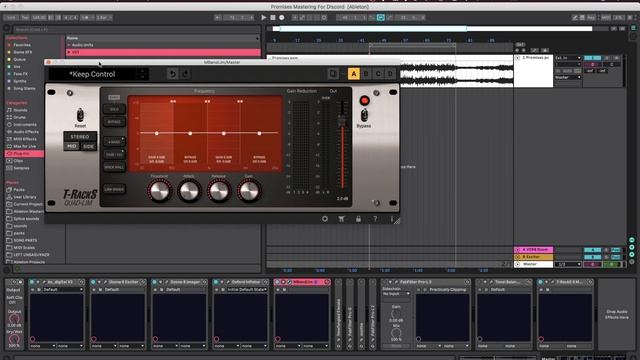
Task: Select the Master track header
Action: click(533, 264)
